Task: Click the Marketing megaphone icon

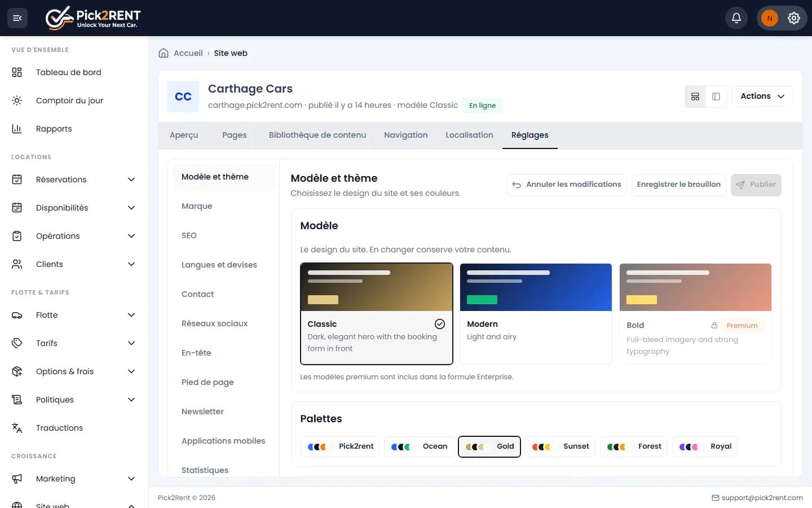Action: click(17, 479)
